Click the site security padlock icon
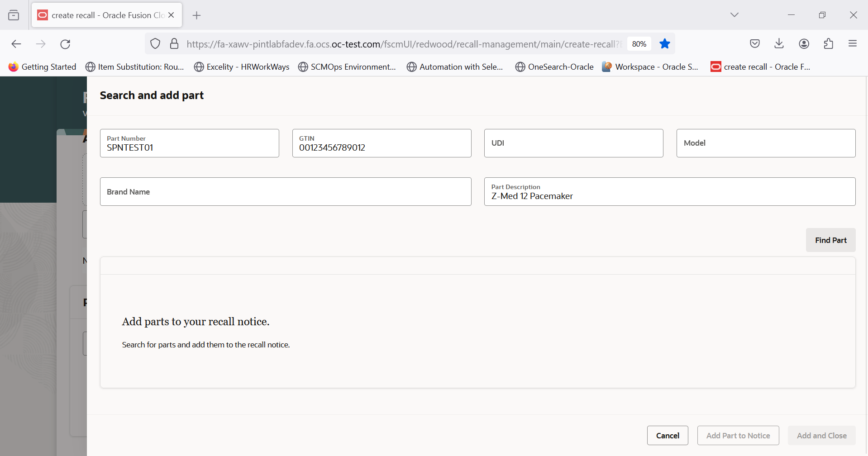 pyautogui.click(x=174, y=44)
